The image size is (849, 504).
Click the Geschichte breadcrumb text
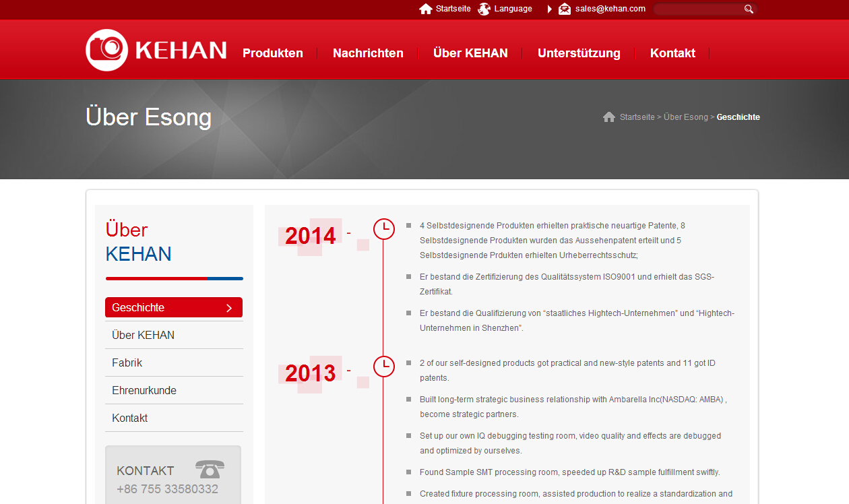(738, 117)
